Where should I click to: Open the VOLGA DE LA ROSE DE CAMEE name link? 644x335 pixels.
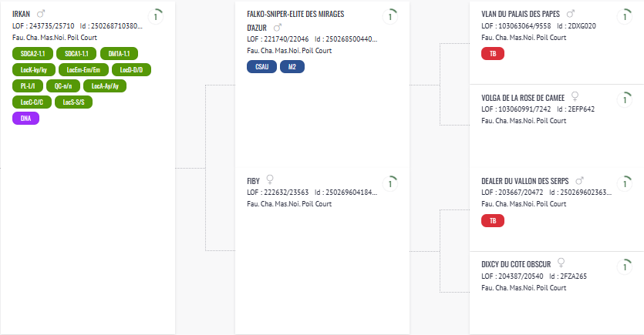[523, 98]
